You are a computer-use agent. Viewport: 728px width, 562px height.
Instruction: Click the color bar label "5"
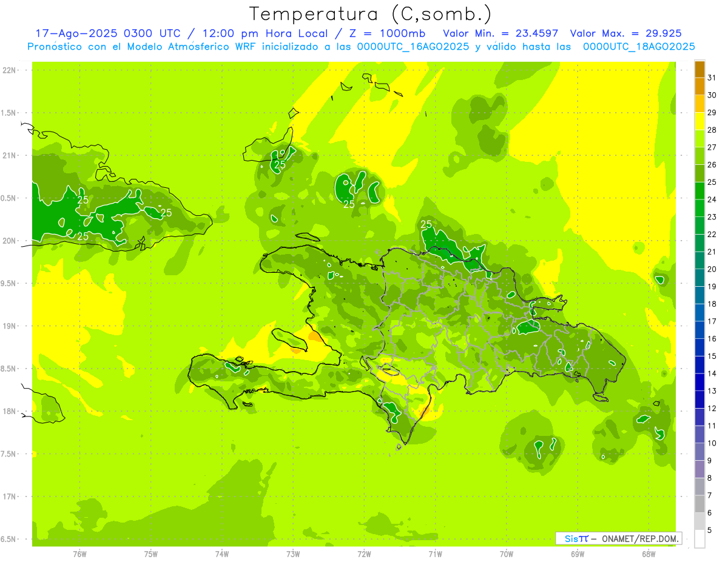pyautogui.click(x=710, y=530)
